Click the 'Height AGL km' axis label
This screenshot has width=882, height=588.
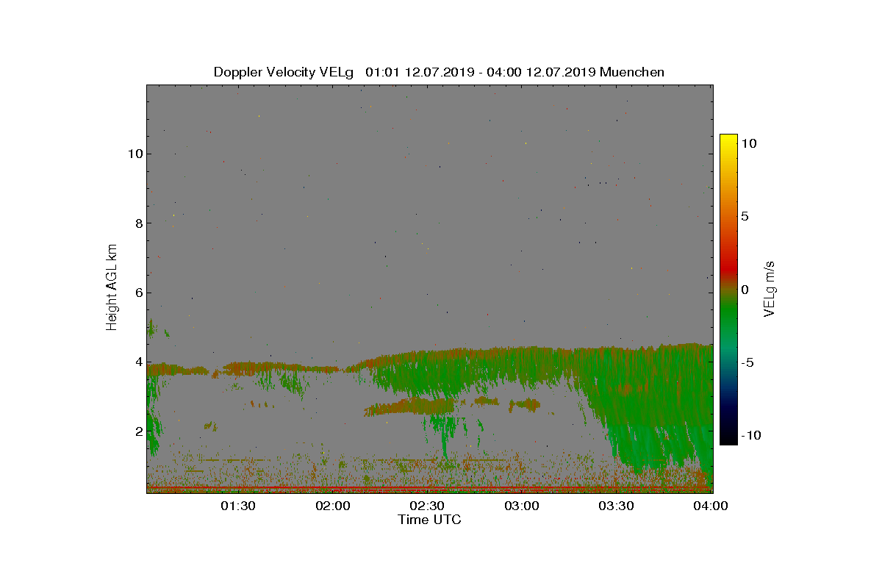112,287
